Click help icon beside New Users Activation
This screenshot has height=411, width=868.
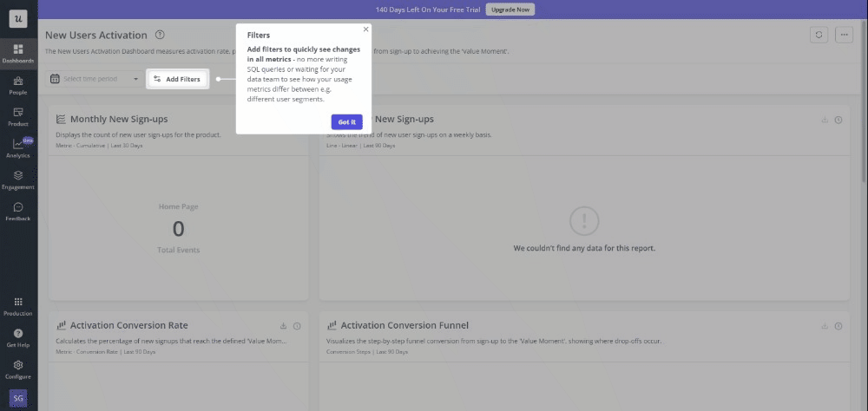(x=160, y=35)
